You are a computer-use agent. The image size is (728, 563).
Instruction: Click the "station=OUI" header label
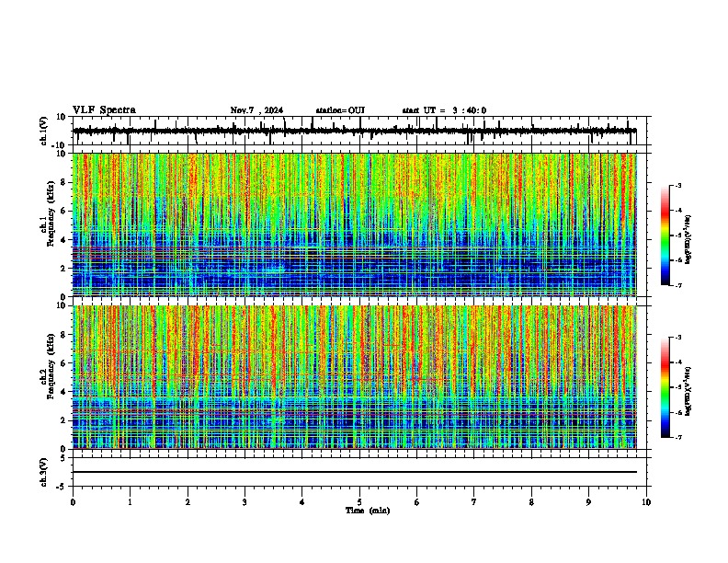[x=340, y=110]
